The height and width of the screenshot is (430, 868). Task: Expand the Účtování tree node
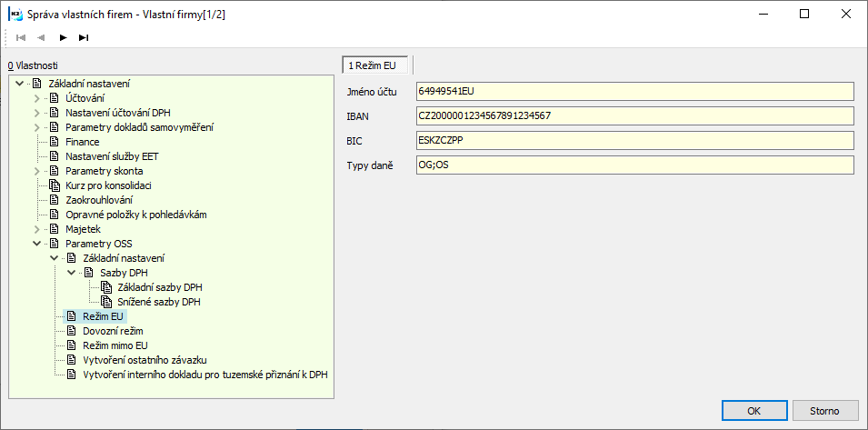point(37,98)
